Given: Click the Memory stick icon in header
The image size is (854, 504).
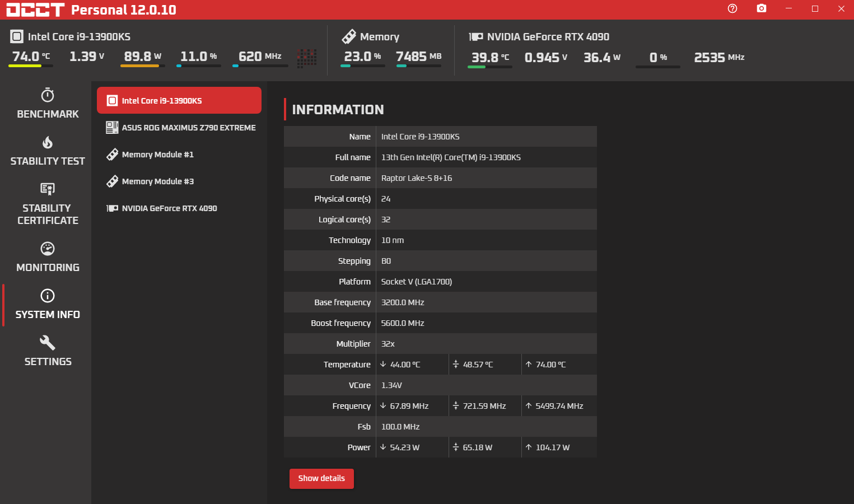Looking at the screenshot, I should [x=349, y=36].
